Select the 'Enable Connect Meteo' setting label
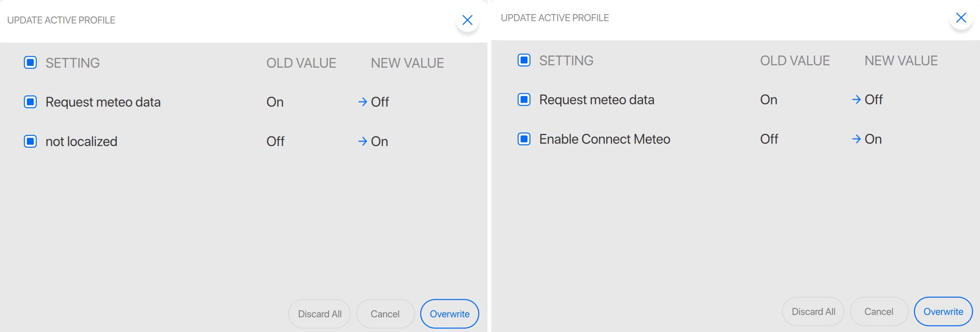 coord(604,139)
